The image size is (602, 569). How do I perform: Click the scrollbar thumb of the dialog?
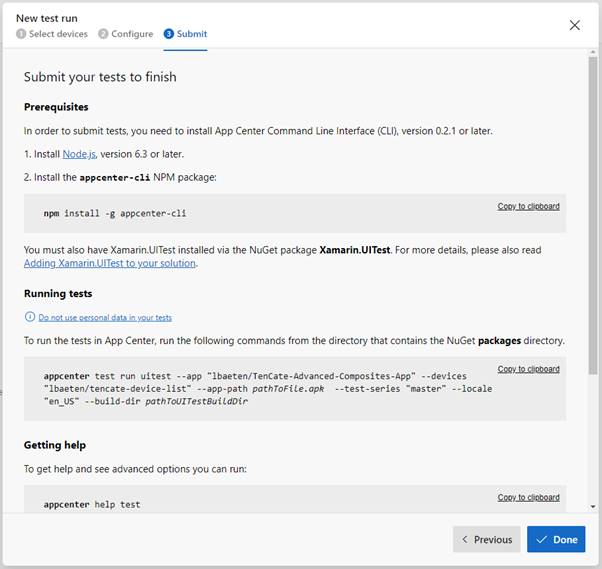[593, 215]
